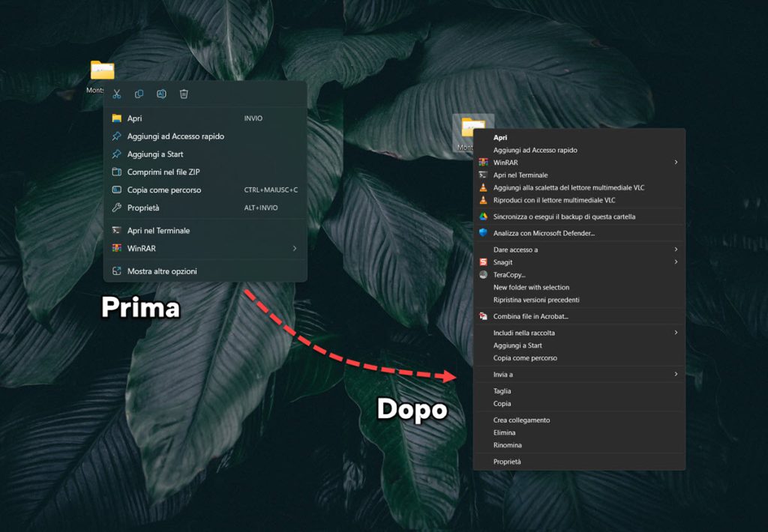This screenshot has width=768, height=532.
Task: Click the WinRAR icon in the Prima menu
Action: click(x=142, y=247)
